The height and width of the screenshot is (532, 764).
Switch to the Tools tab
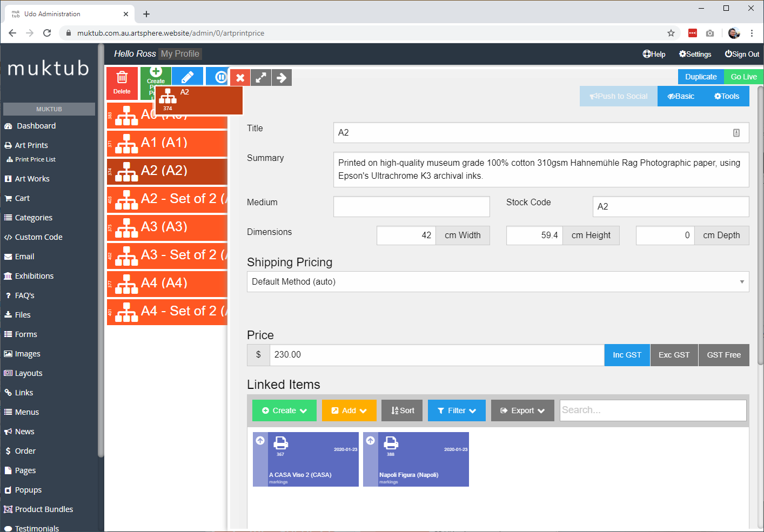726,96
